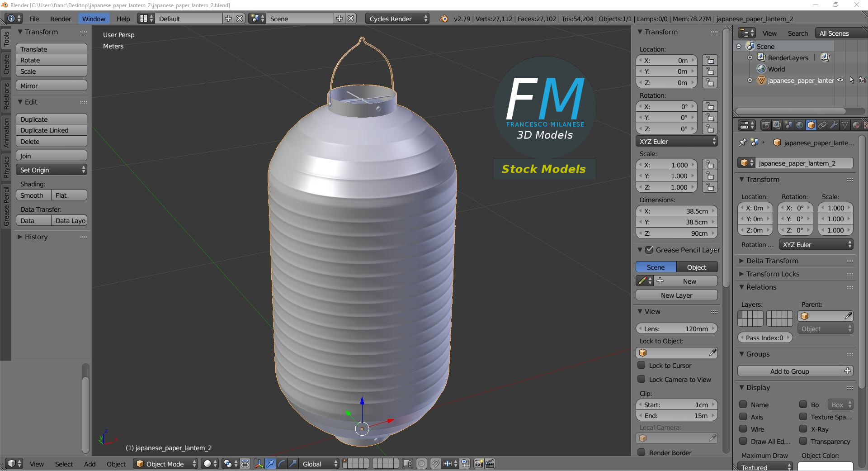
Task: Open the Modifiers properties tab (wrench icon)
Action: 834,125
